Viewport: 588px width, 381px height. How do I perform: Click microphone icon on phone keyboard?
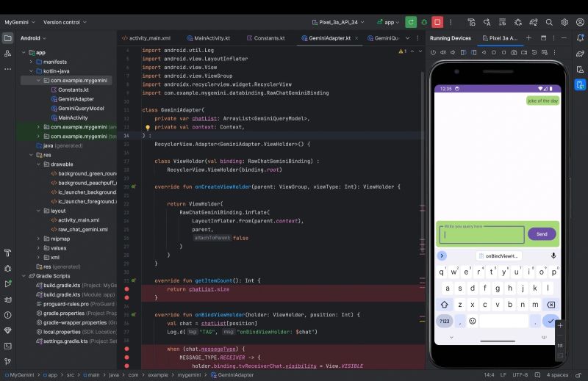pyautogui.click(x=553, y=256)
